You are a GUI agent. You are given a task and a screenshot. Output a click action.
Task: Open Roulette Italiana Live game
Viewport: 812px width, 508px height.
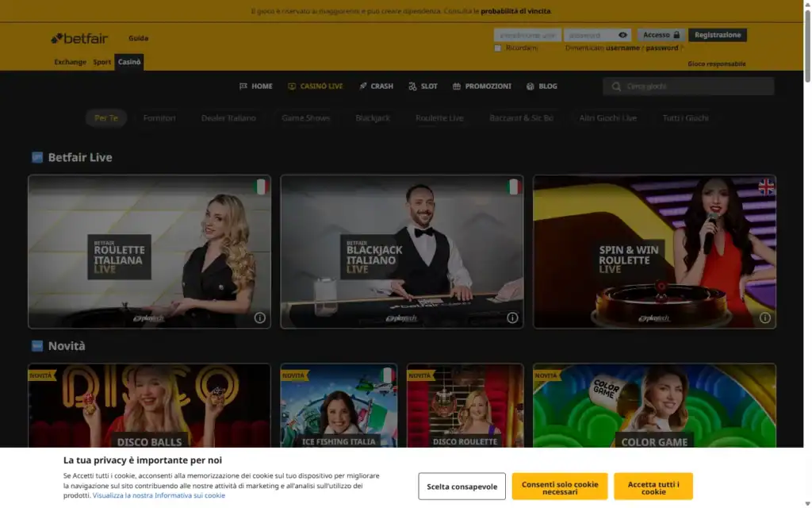[149, 252]
